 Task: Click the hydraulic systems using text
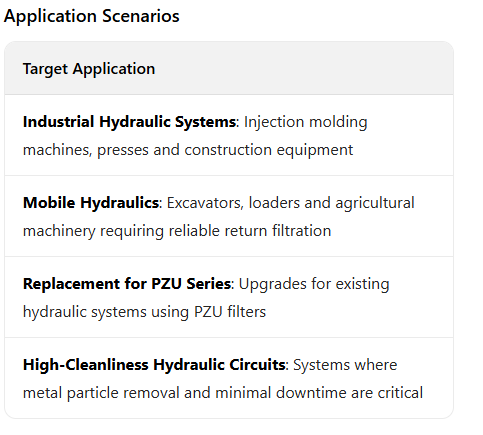(x=106, y=312)
